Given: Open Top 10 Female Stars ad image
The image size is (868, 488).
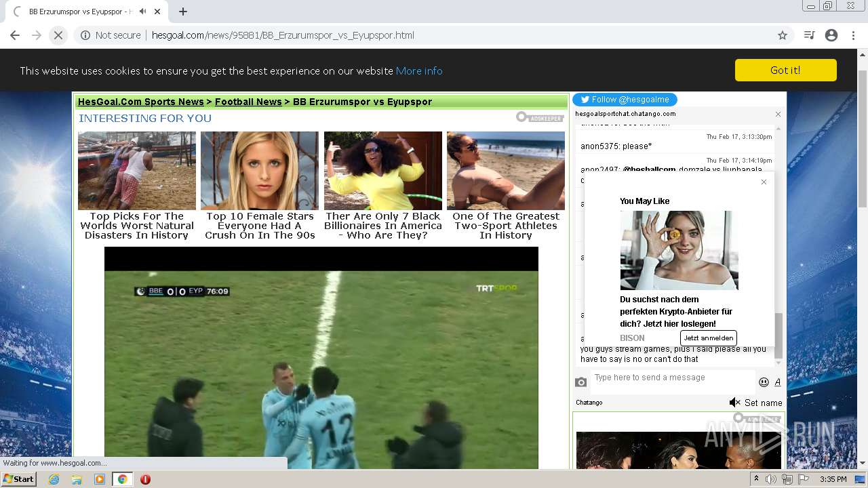Looking at the screenshot, I should pos(260,171).
